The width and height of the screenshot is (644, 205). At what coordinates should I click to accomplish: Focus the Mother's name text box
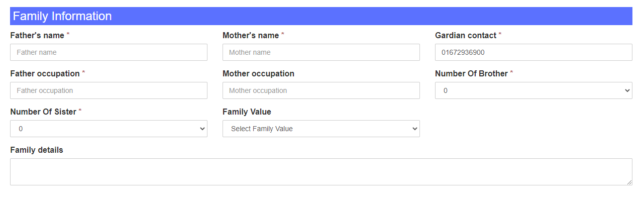coord(321,52)
